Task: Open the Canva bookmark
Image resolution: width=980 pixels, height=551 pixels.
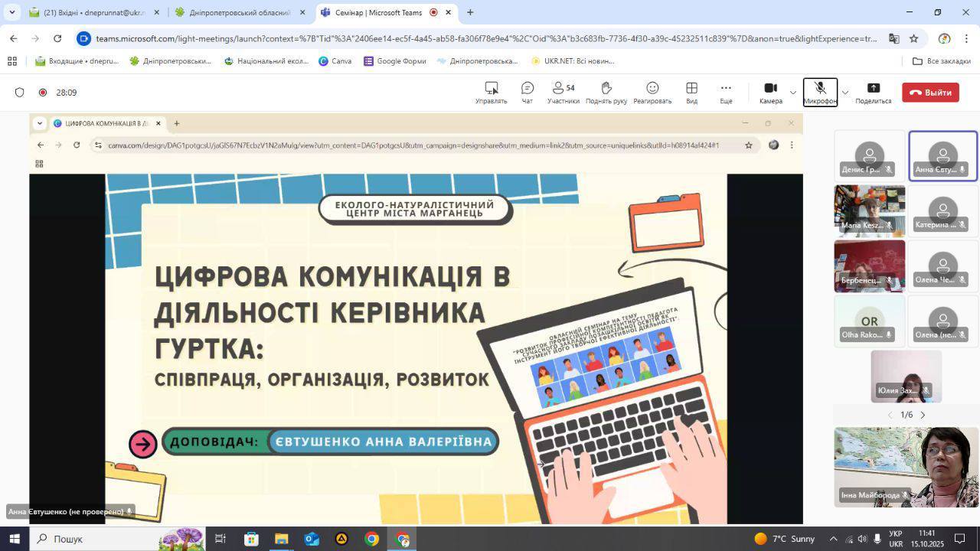Action: 335,61
